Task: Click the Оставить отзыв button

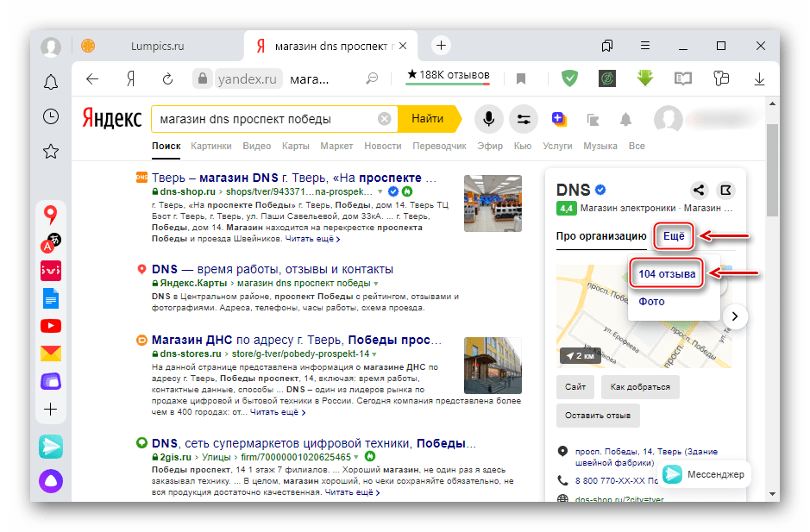Action: [598, 416]
